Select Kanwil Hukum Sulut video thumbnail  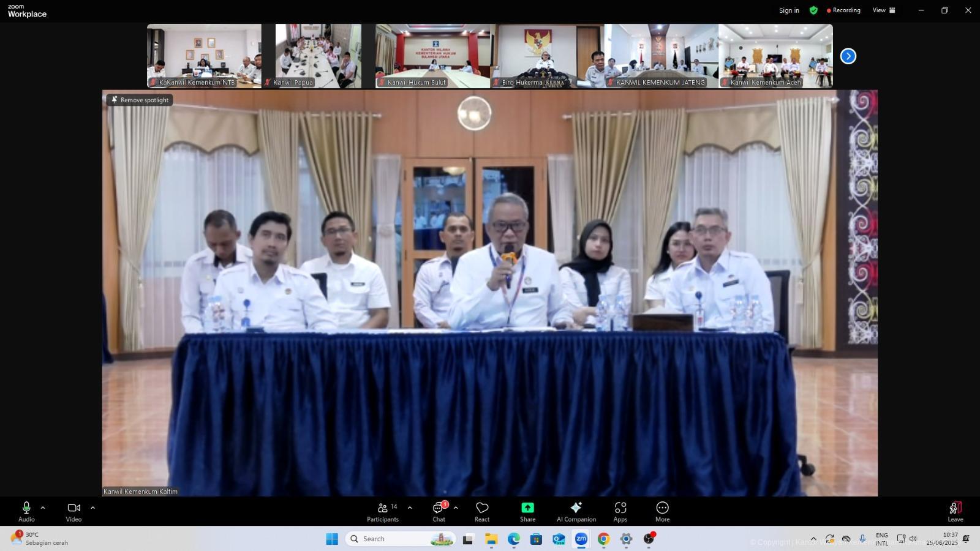coord(432,56)
